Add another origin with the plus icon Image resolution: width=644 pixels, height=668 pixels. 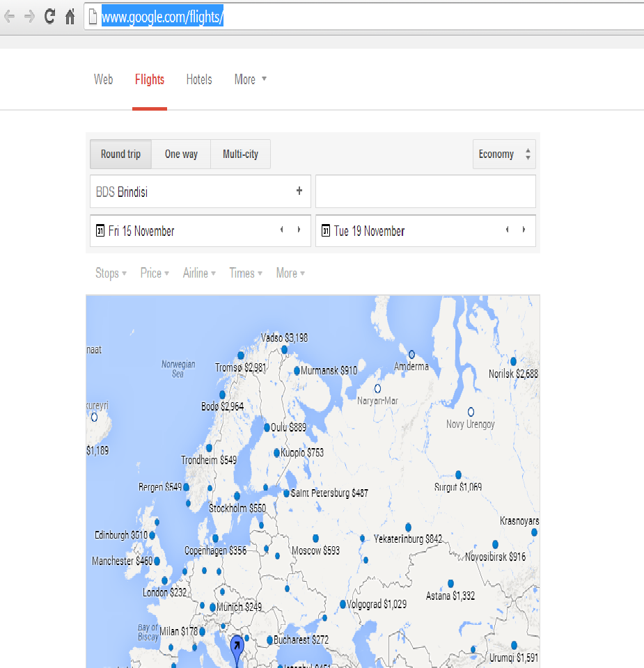(x=299, y=191)
